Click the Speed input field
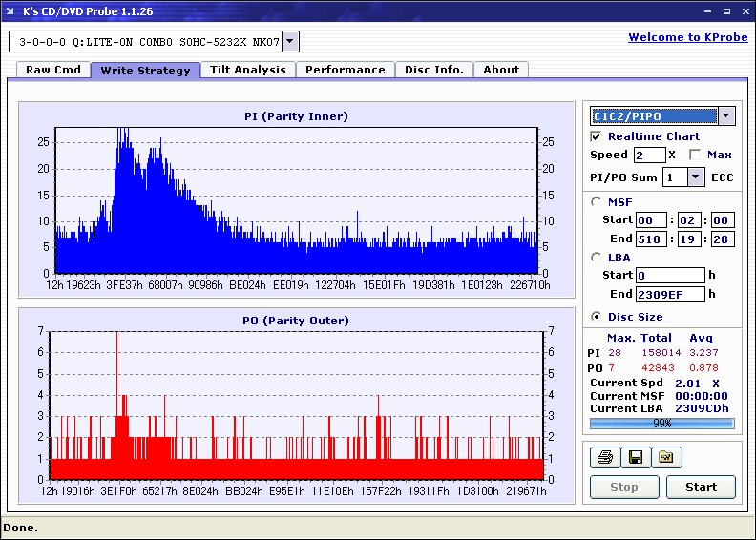Image resolution: width=756 pixels, height=540 pixels. click(x=649, y=155)
